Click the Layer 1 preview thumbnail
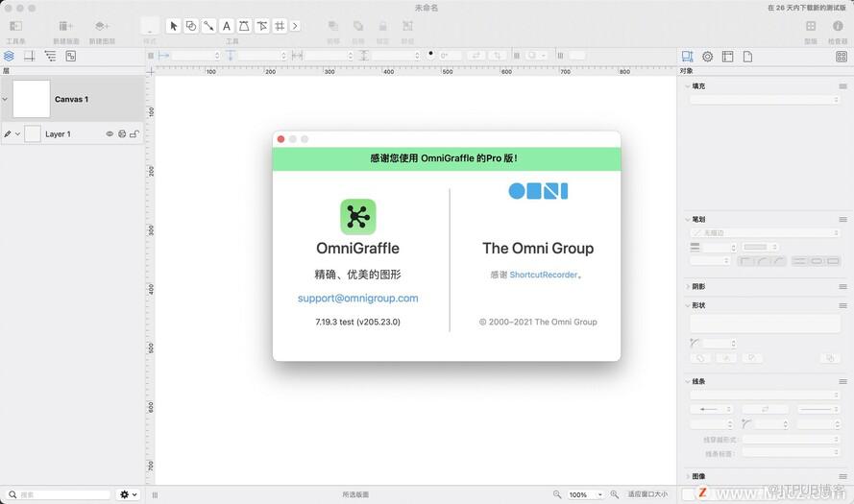Screen dimensions: 854x504 tap(33, 133)
